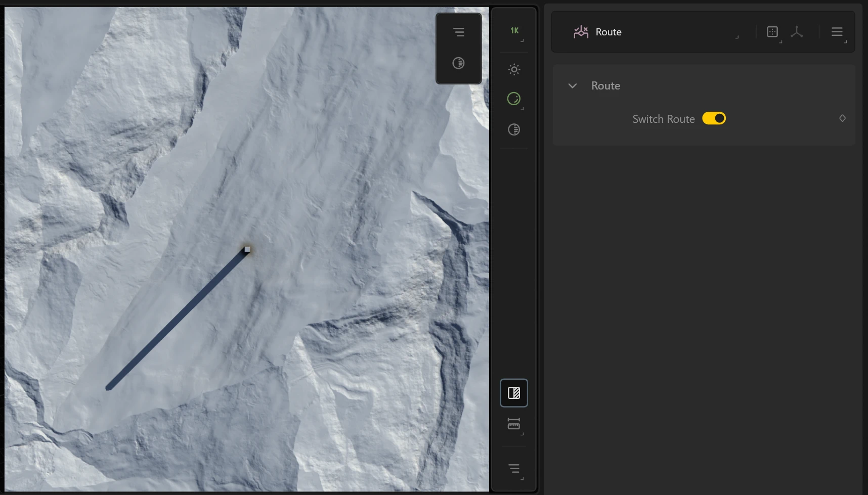Collapse the Route section chevron
The height and width of the screenshot is (495, 868).
click(573, 86)
